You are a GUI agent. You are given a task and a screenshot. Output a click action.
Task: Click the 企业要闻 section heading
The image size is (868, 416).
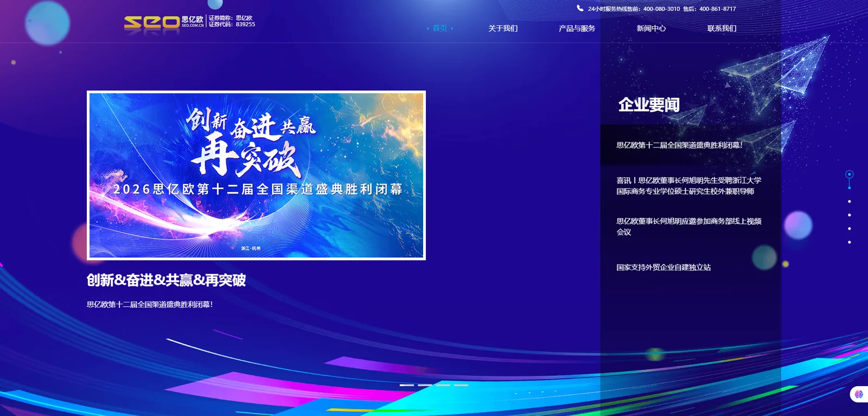tap(649, 105)
